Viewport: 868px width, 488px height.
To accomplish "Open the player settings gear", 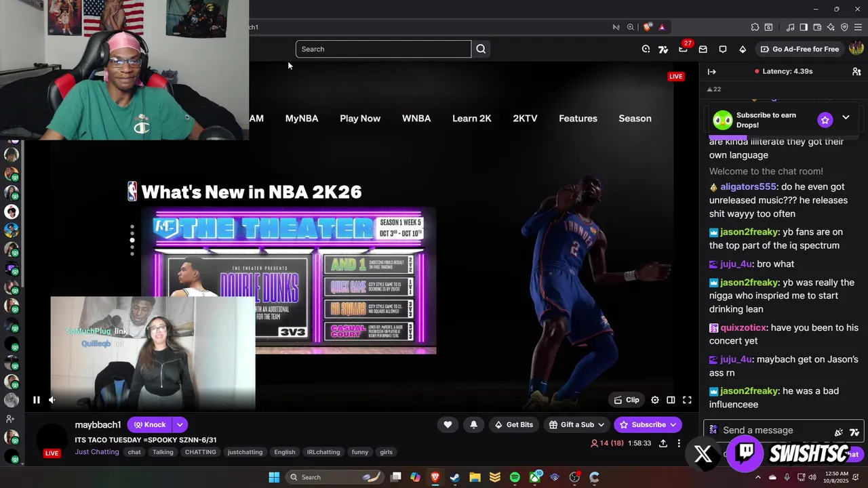I will pos(655,400).
